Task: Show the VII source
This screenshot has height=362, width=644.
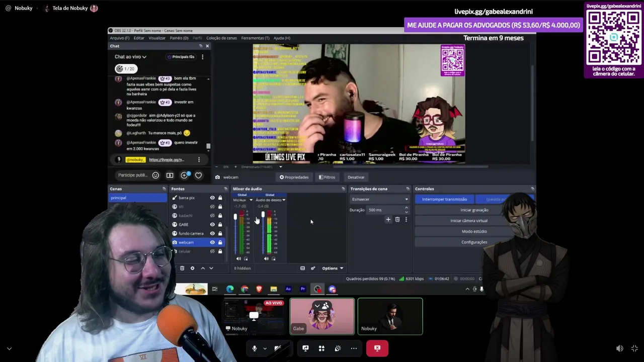Action: coord(212,207)
